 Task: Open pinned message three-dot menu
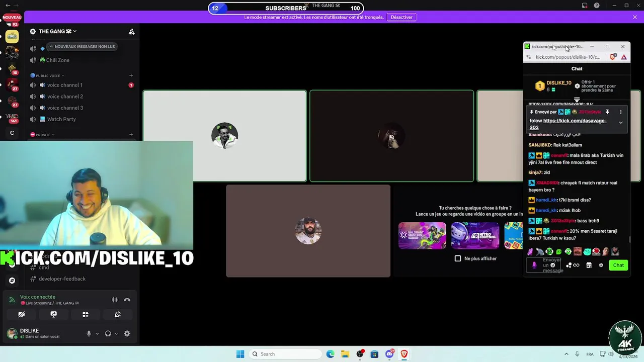621,112
